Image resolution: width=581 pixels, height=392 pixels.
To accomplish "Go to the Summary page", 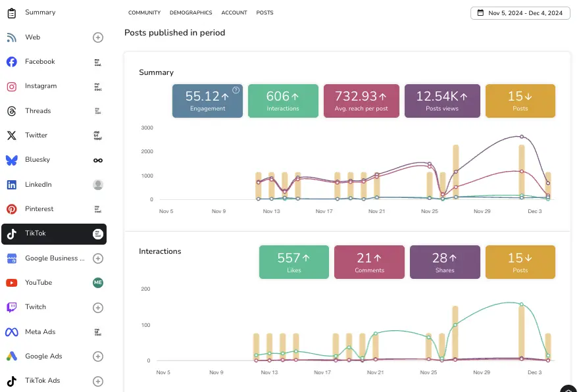I will point(54,12).
